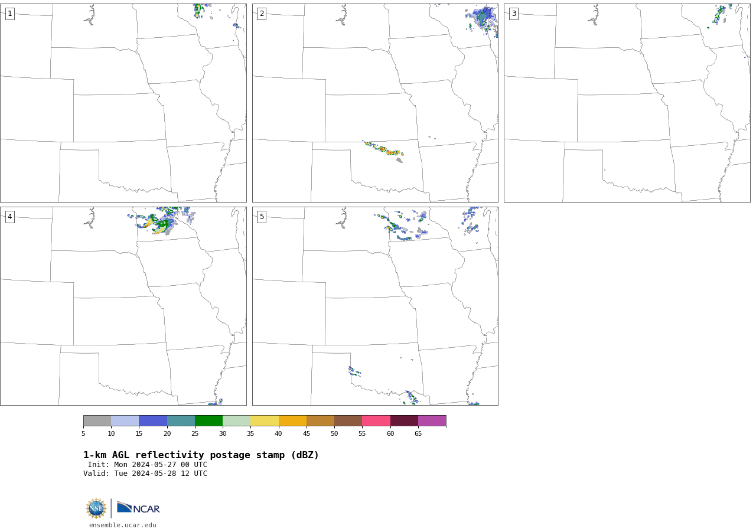Image resolution: width=756 pixels, height=532 pixels.
Task: Open ensemble member 4 reflectivity map
Action: tap(123, 306)
